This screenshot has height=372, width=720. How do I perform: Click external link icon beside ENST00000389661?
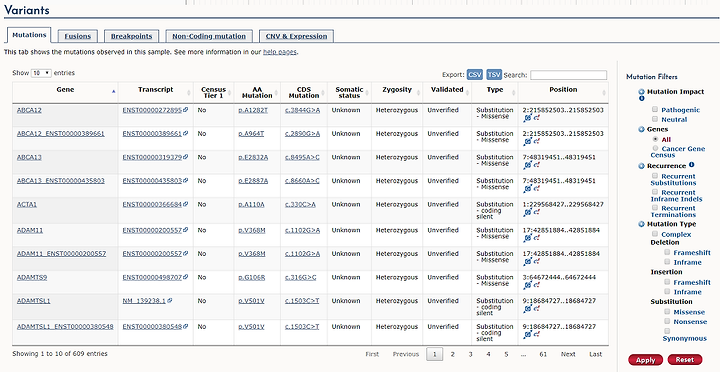[x=186, y=134]
